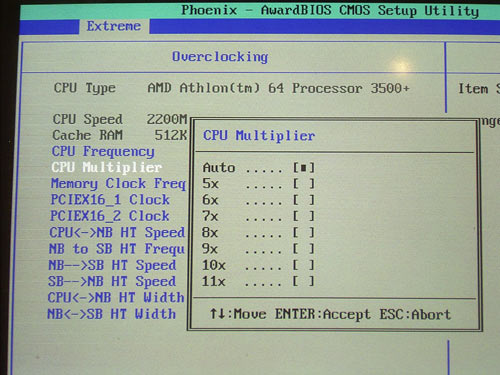Click the arrow Move hint text
The width and height of the screenshot is (500, 375).
pyautogui.click(x=238, y=314)
